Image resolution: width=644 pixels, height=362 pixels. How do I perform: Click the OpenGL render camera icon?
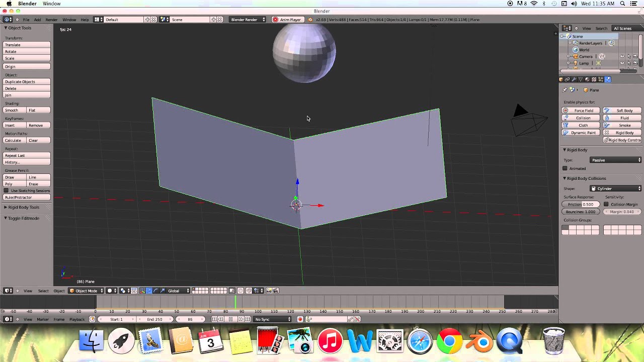[x=269, y=291]
